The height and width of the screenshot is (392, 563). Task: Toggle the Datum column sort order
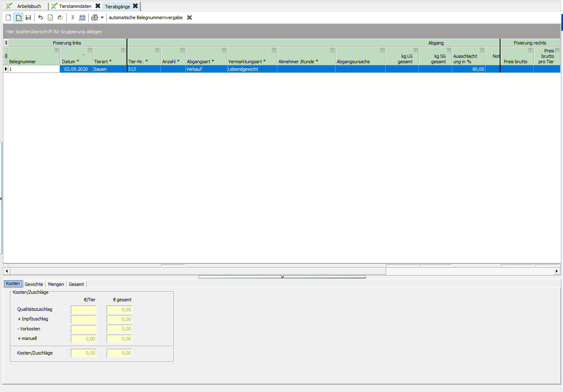(x=85, y=56)
